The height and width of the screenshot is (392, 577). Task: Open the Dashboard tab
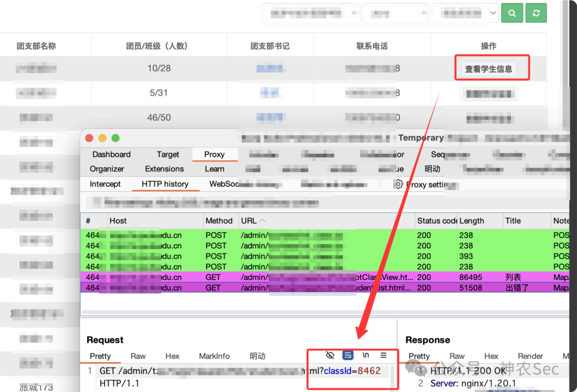pyautogui.click(x=111, y=154)
